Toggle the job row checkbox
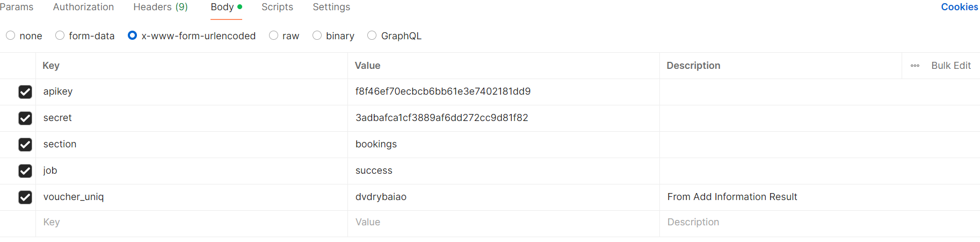Viewport: 980px width, 242px height. pyautogui.click(x=25, y=171)
